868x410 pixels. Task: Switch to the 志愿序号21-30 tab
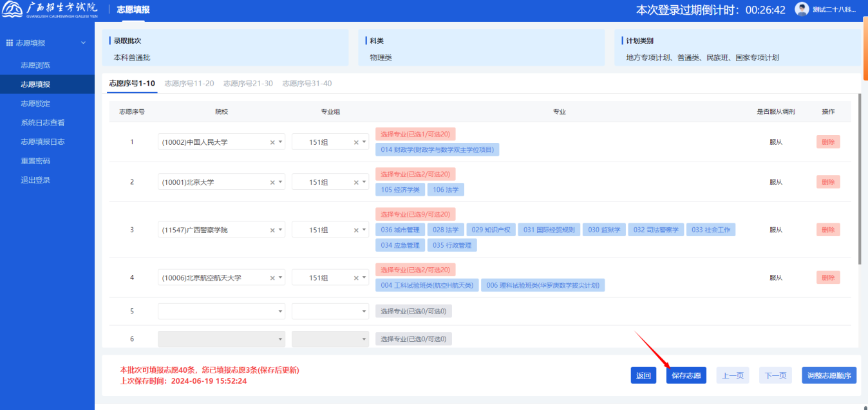248,83
